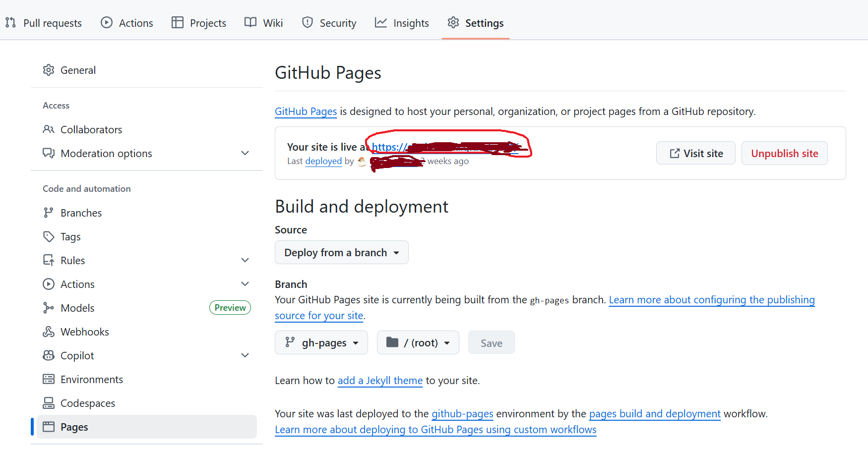The height and width of the screenshot is (449, 868).
Task: Select the Settings tab
Action: coord(475,23)
